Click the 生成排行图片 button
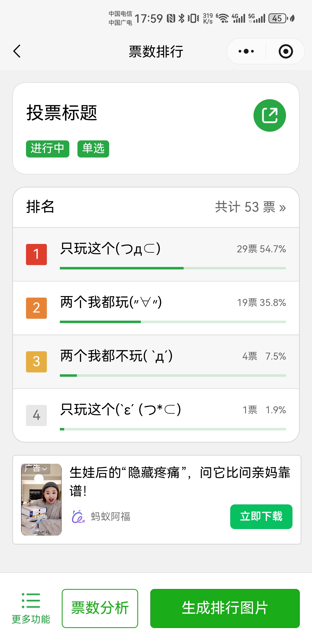 225,608
